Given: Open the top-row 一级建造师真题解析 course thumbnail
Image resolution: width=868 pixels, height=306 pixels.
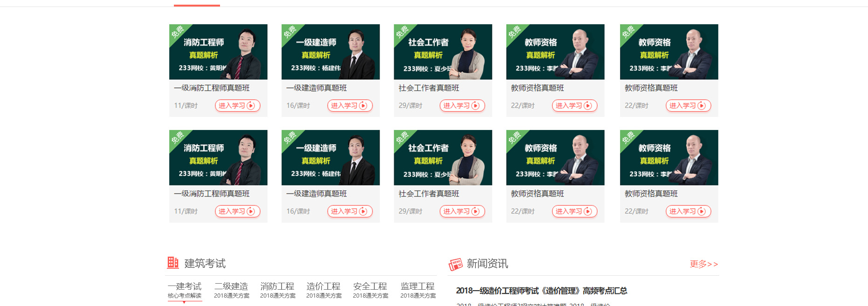Looking at the screenshot, I should pyautogui.click(x=331, y=52).
